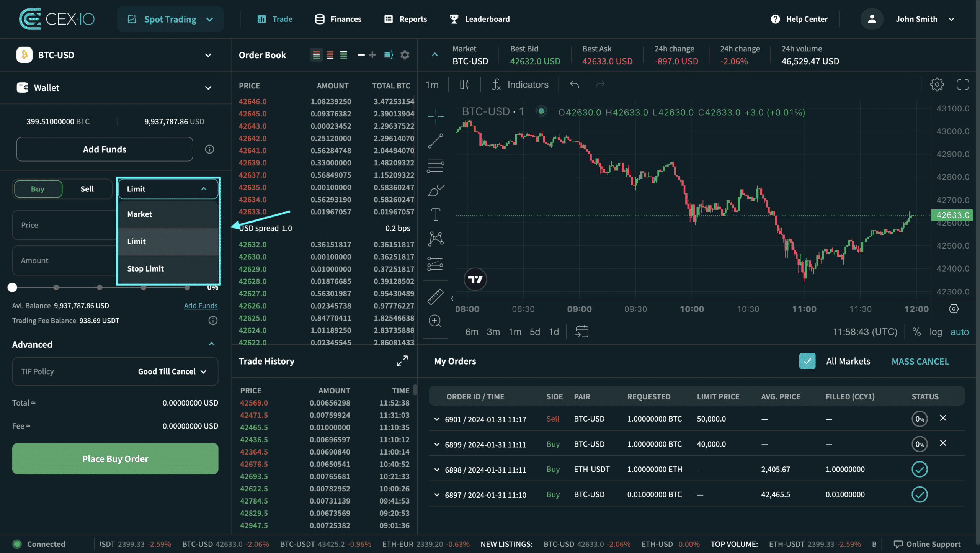The width and height of the screenshot is (980, 553).
Task: Open the Leaderboard tab
Action: tap(480, 19)
